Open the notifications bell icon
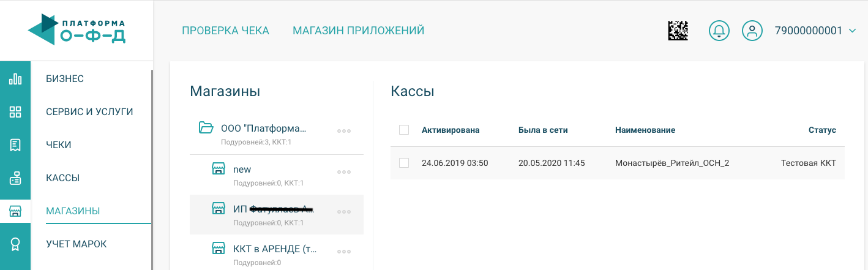 pyautogui.click(x=719, y=31)
